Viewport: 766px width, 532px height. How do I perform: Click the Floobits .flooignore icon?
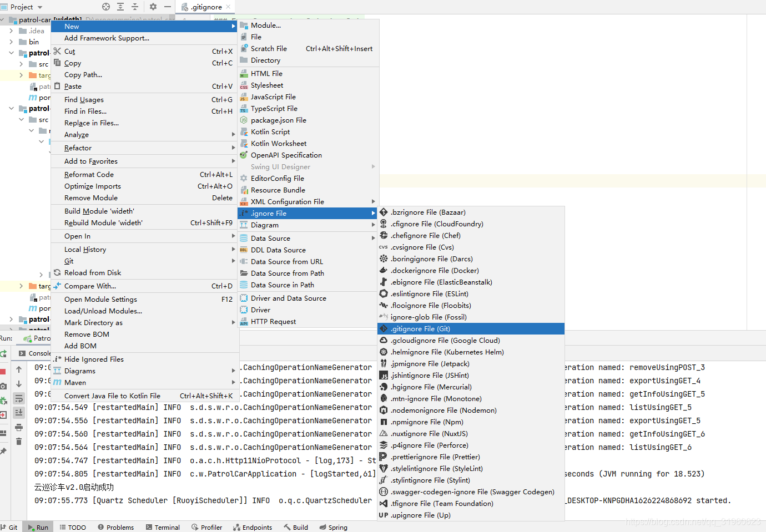pyautogui.click(x=384, y=306)
